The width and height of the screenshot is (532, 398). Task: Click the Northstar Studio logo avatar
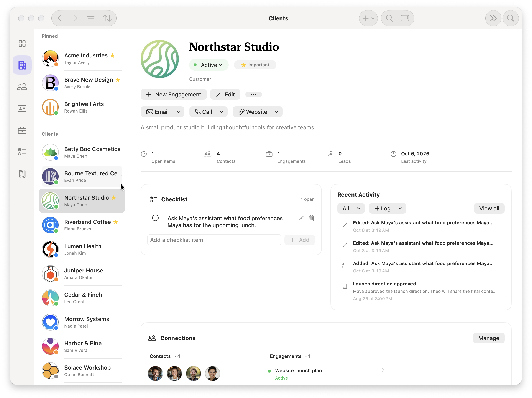(x=160, y=59)
